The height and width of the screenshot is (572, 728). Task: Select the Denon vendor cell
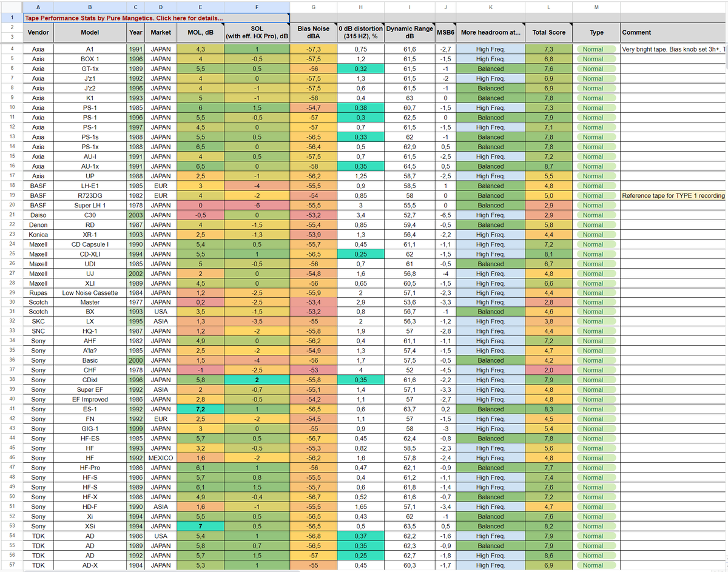(x=38, y=224)
